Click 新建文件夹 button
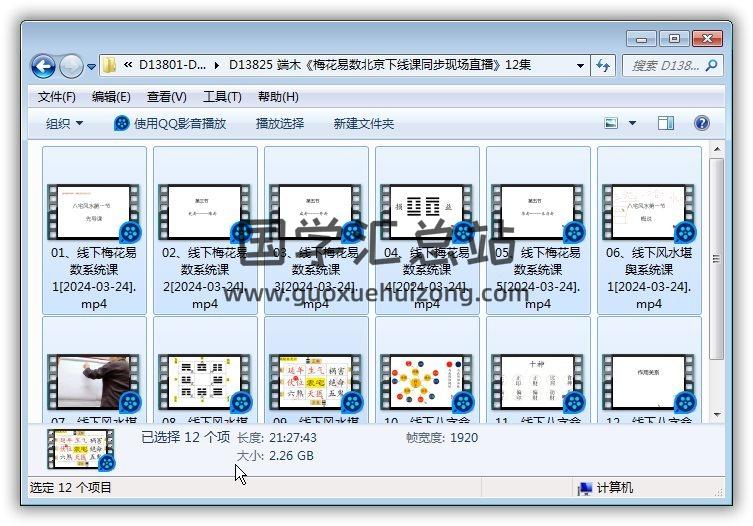753x526 pixels. 364,124
